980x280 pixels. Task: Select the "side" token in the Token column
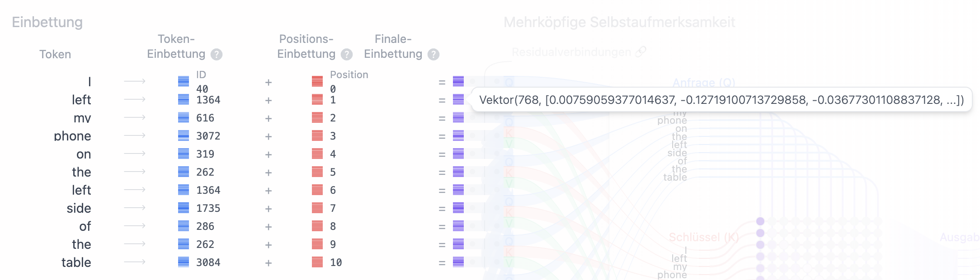79,208
